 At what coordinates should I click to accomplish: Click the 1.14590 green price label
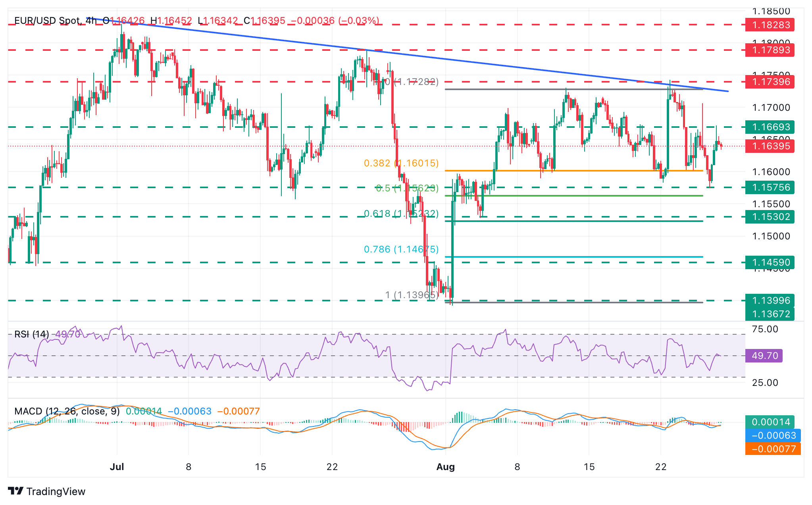770,262
